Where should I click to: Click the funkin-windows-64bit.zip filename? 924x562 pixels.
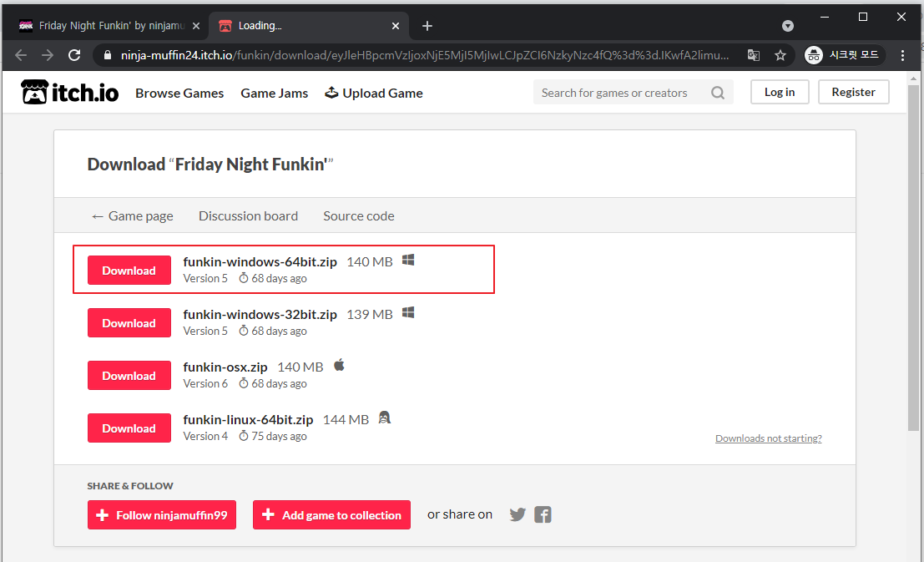pyautogui.click(x=260, y=262)
